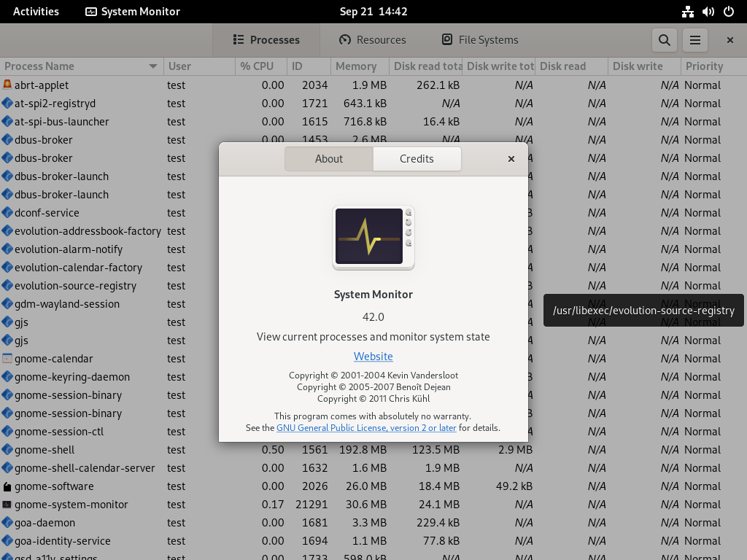Screen dimensions: 747x560
Task: Click the clock showing Sep 21 14:42
Action: [373, 12]
